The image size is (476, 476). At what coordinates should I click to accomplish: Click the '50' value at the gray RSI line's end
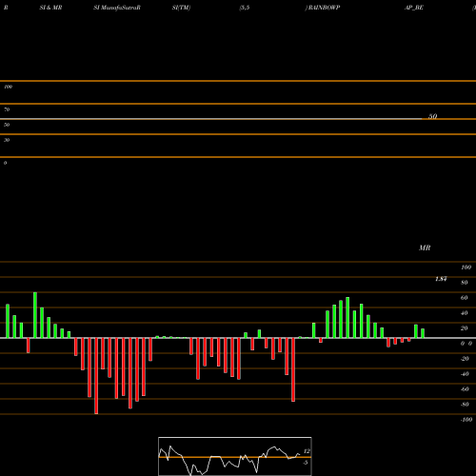point(433,116)
